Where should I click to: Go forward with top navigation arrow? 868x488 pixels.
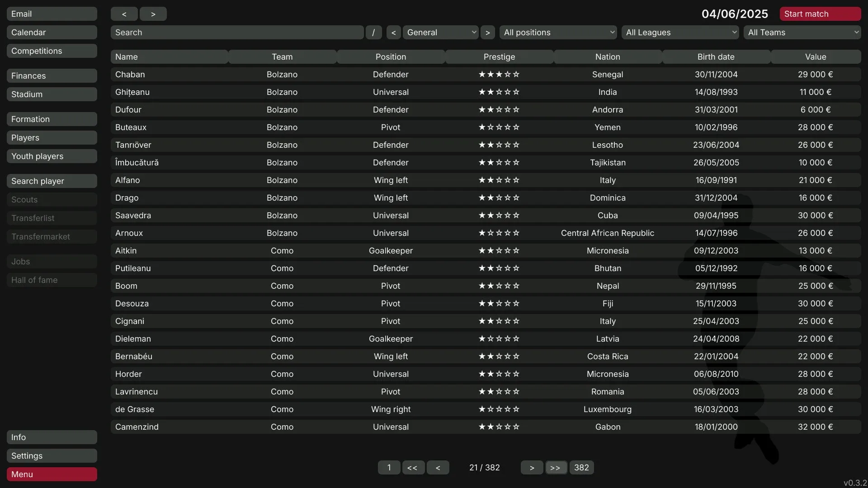[x=153, y=14]
